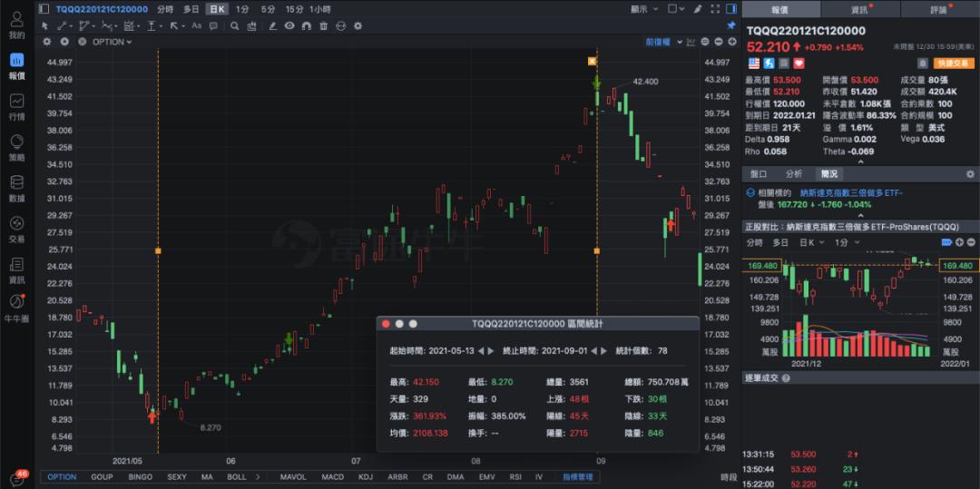Click the 快捷交易 quick trade button
Viewport: 980px width, 489px height.
954,64
